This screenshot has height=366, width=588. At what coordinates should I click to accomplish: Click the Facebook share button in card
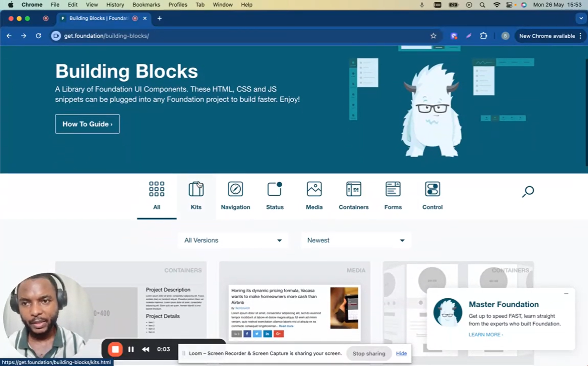click(x=247, y=334)
